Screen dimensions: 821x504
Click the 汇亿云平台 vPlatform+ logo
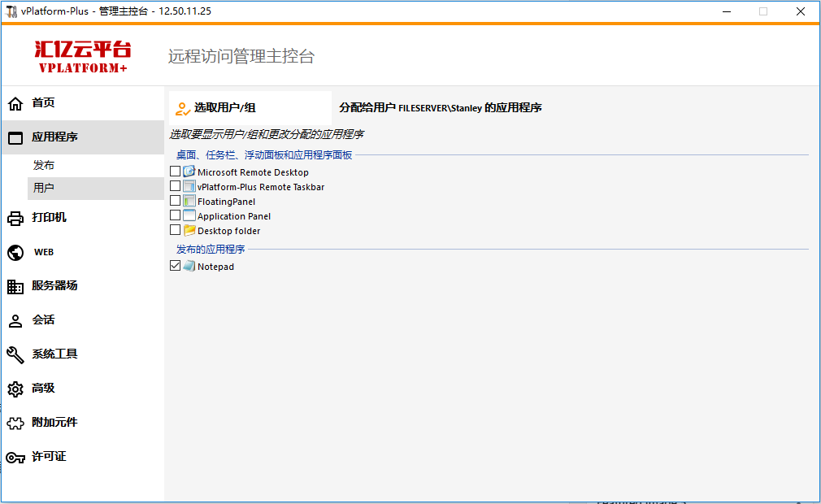(83, 56)
